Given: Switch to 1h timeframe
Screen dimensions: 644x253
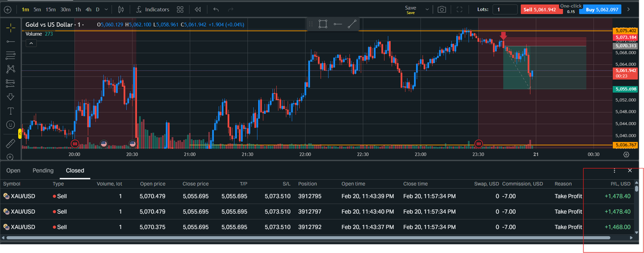Looking at the screenshot, I should point(78,9).
